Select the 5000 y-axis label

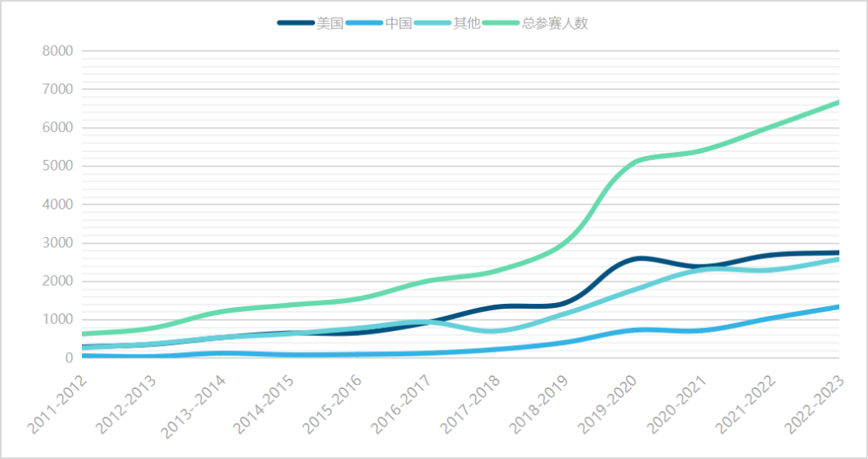[x=57, y=166]
